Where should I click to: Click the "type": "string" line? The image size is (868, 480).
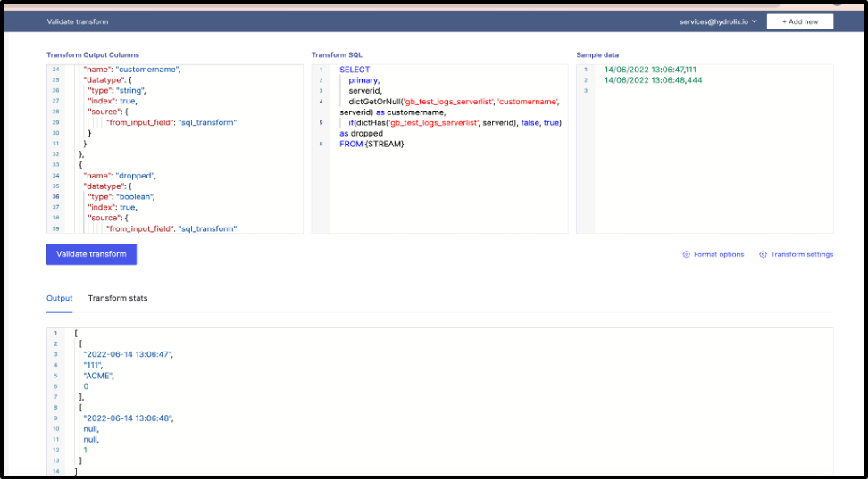click(x=117, y=91)
